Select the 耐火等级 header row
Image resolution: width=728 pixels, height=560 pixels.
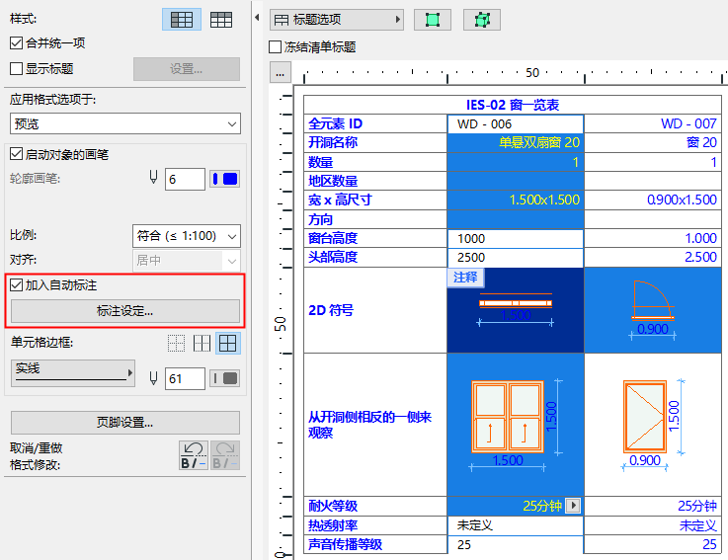pos(375,506)
